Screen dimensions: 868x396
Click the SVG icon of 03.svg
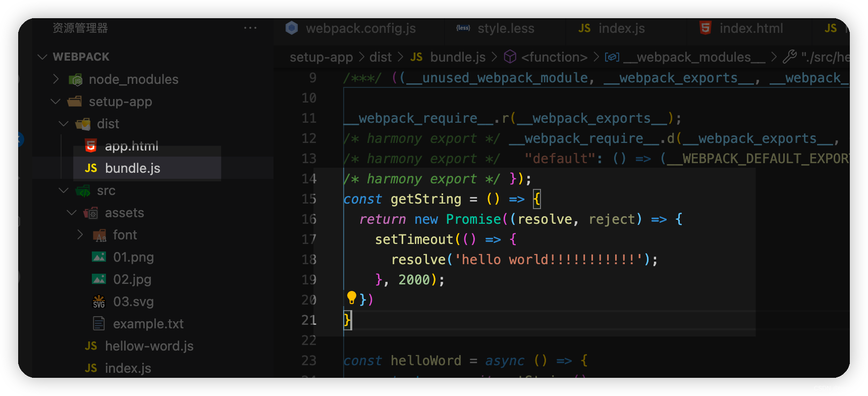[99, 302]
